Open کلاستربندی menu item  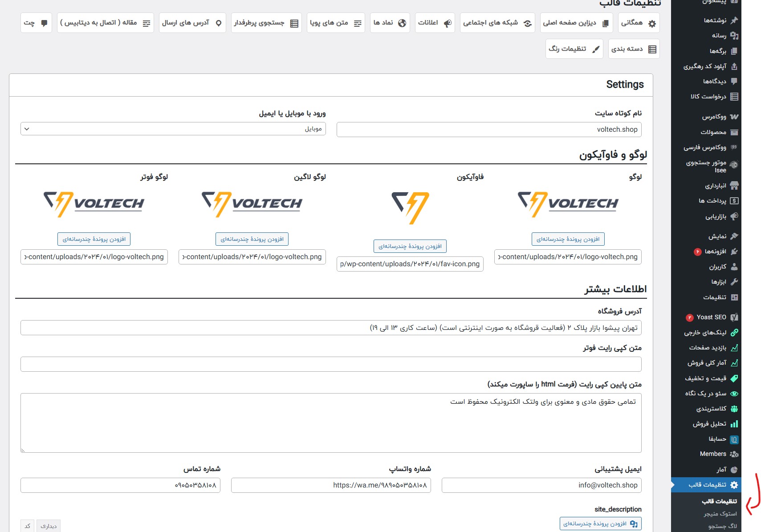tap(706, 409)
